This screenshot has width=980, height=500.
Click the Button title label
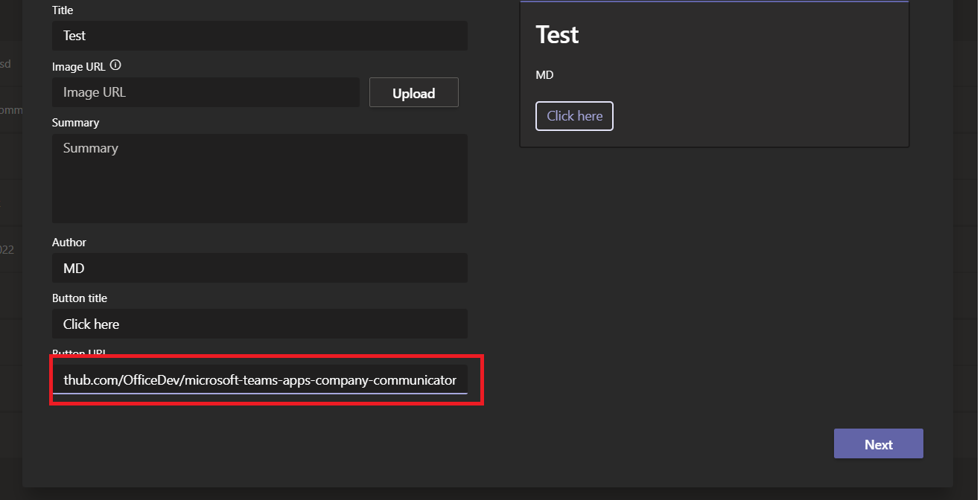click(x=80, y=298)
